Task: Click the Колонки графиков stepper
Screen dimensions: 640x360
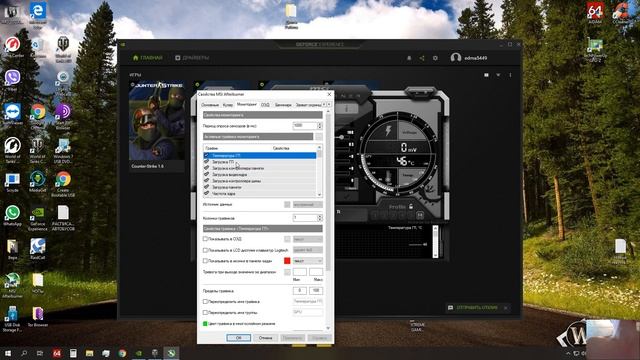Action: pyautogui.click(x=320, y=218)
